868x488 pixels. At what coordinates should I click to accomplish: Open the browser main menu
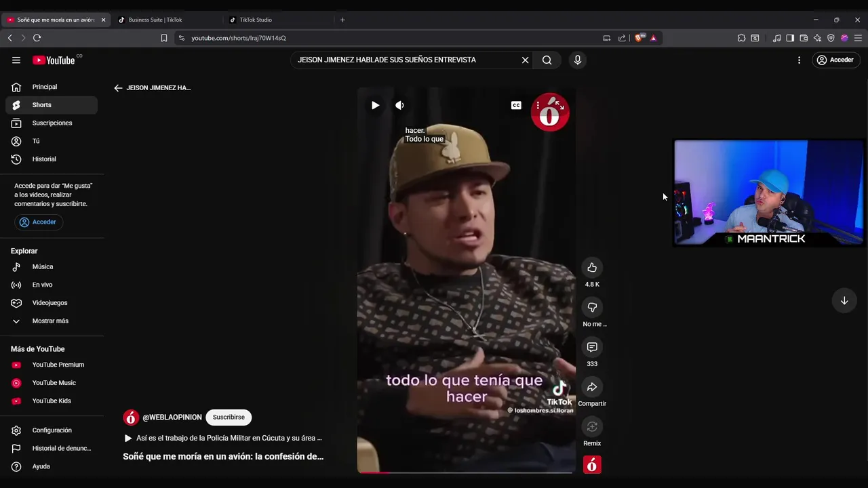(x=858, y=38)
